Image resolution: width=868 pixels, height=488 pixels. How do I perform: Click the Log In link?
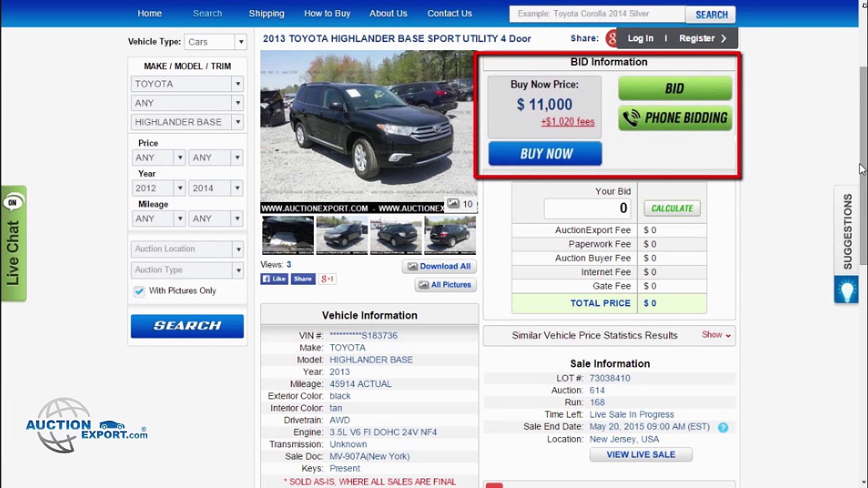[640, 39]
